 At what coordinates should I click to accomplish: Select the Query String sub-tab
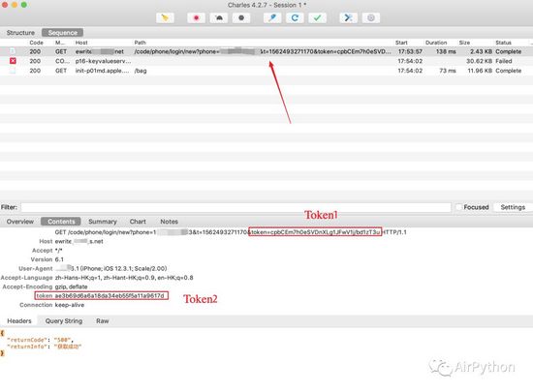click(x=64, y=320)
